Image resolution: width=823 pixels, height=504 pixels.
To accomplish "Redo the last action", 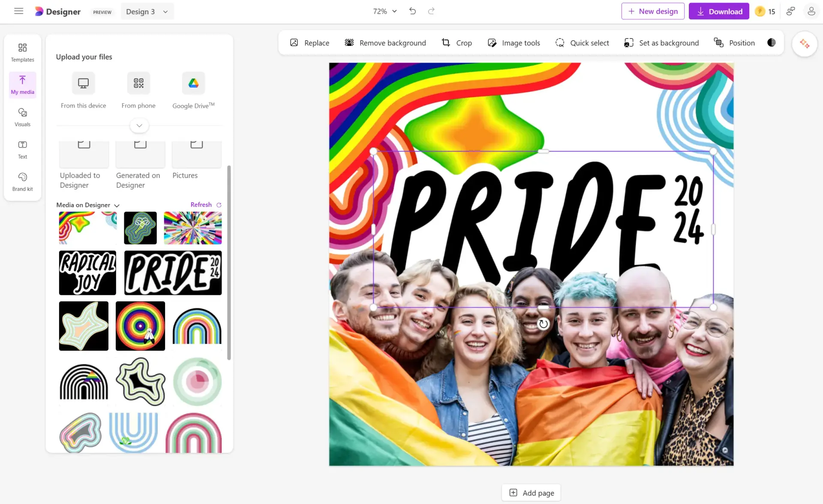I will coord(431,11).
